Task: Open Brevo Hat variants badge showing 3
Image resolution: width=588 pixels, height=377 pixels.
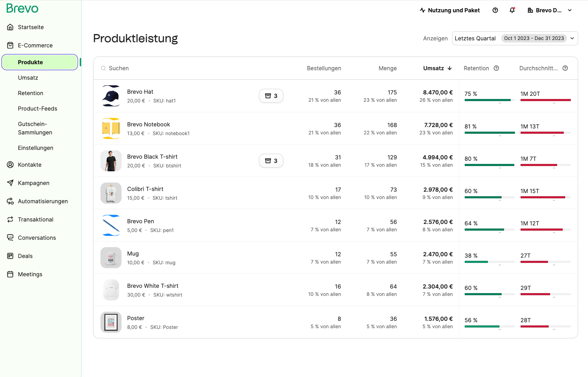Action: tap(271, 96)
